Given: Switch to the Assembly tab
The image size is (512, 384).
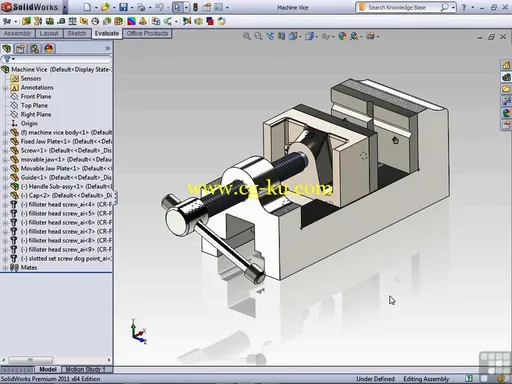Looking at the screenshot, I should (x=17, y=33).
